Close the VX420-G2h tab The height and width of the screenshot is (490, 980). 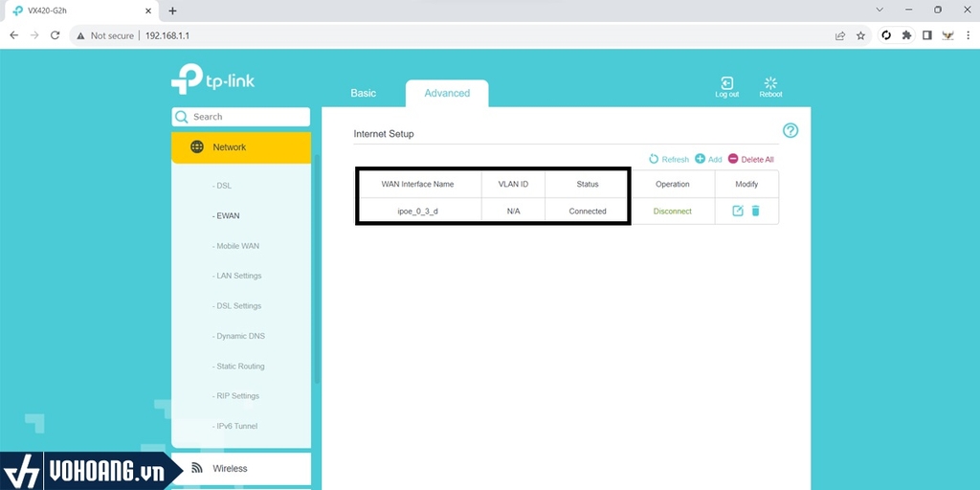(x=148, y=11)
